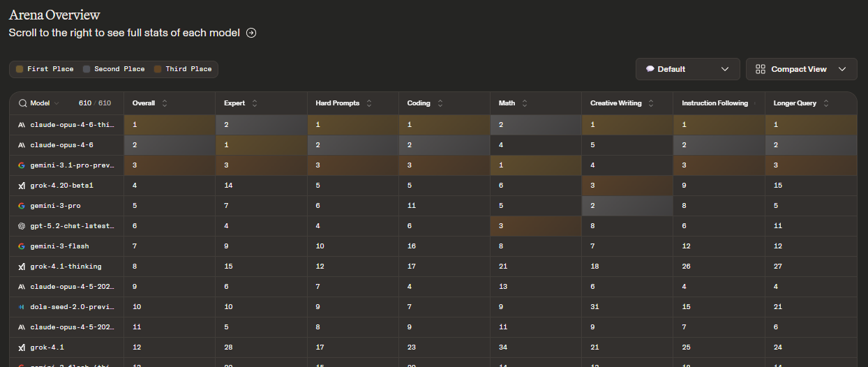868x367 pixels.
Task: Toggle sort arrows on the Coding column
Action: point(439,103)
